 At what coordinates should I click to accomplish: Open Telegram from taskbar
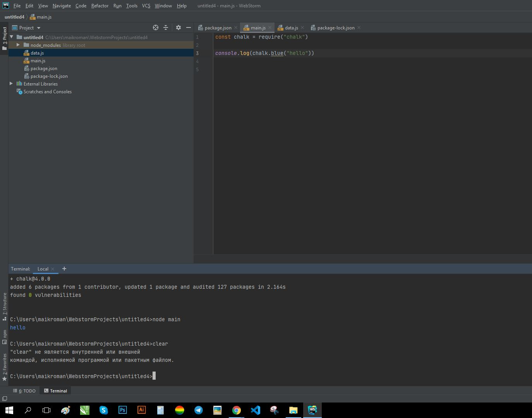pyautogui.click(x=198, y=410)
